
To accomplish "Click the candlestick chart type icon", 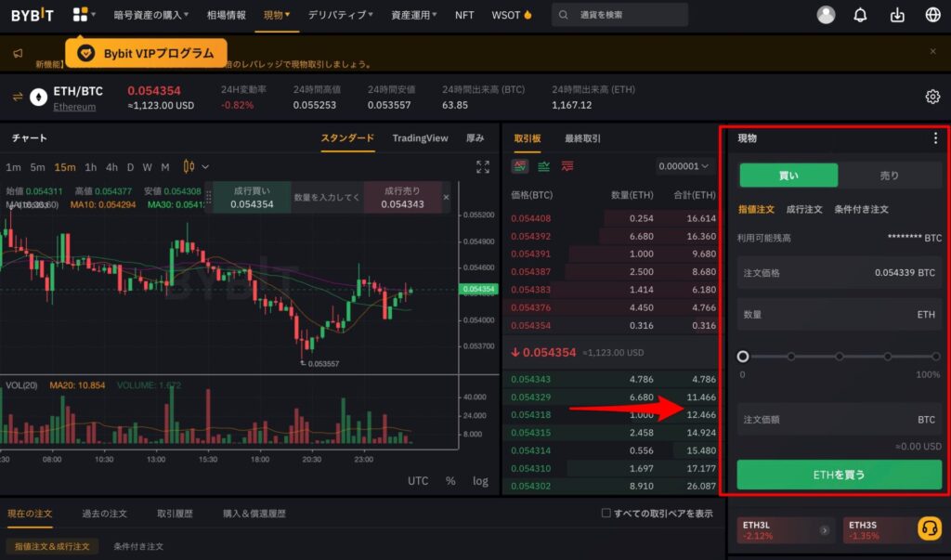I will pos(189,166).
